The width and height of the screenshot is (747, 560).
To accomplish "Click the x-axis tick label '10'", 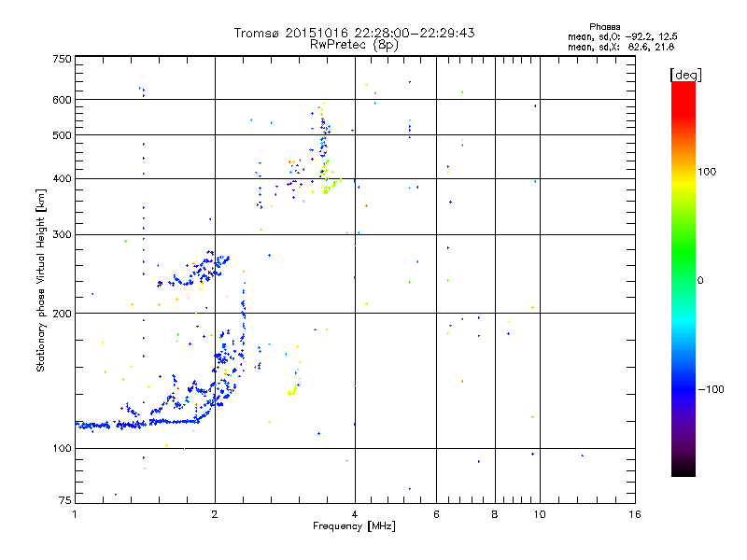I will pyautogui.click(x=540, y=514).
